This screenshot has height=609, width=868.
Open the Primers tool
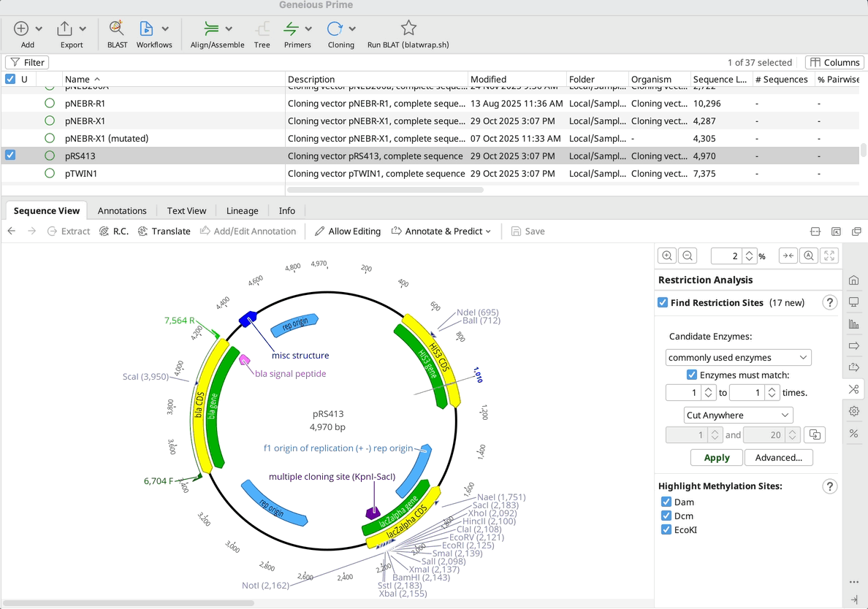(x=292, y=29)
